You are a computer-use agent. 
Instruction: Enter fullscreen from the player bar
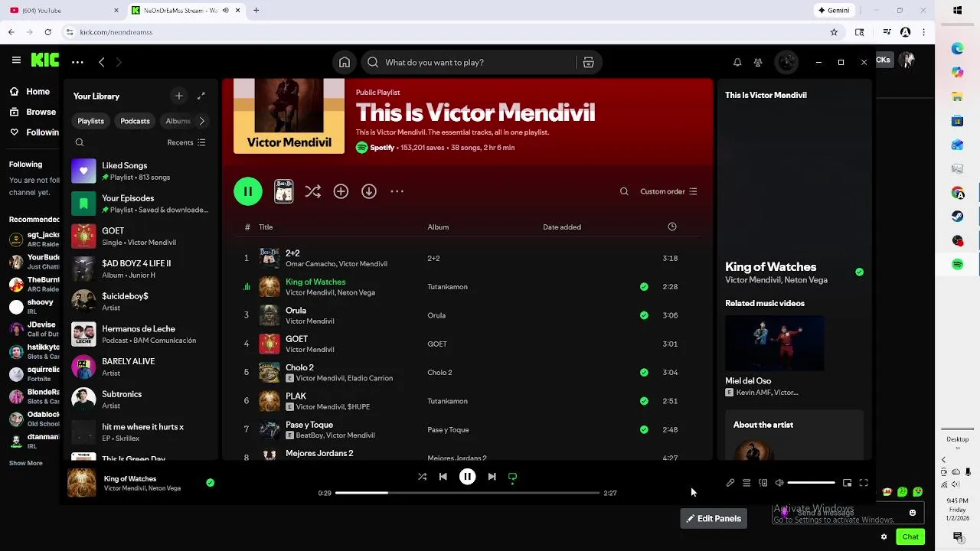pos(864,483)
